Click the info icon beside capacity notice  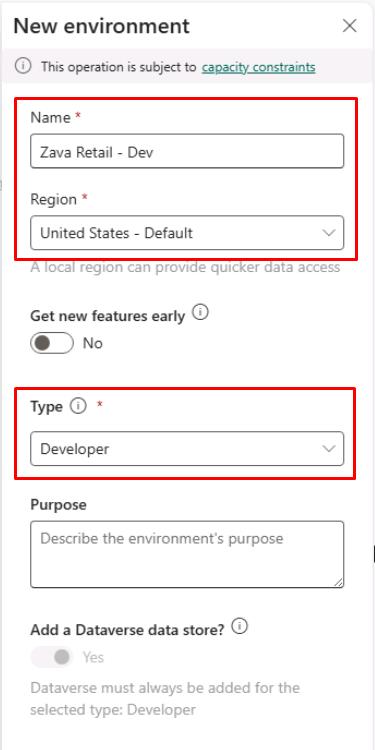click(23, 66)
